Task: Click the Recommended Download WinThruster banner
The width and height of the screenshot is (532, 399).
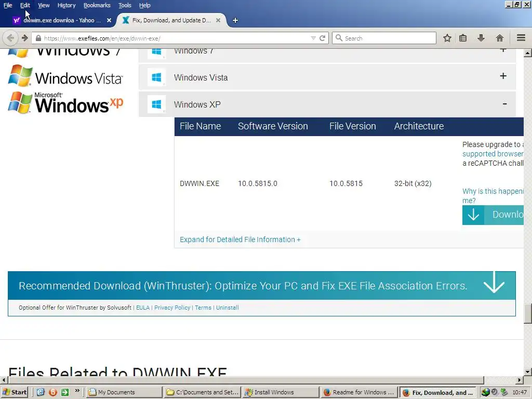Action: 262,285
